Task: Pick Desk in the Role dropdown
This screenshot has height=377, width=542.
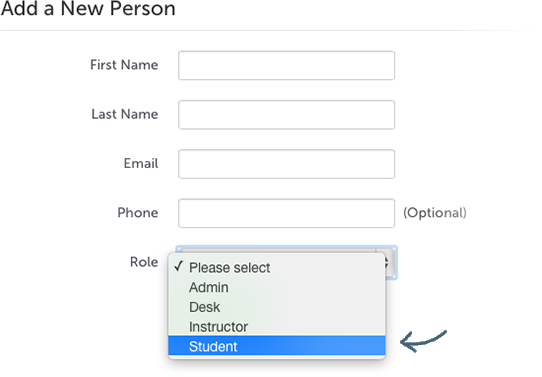Action: point(277,307)
